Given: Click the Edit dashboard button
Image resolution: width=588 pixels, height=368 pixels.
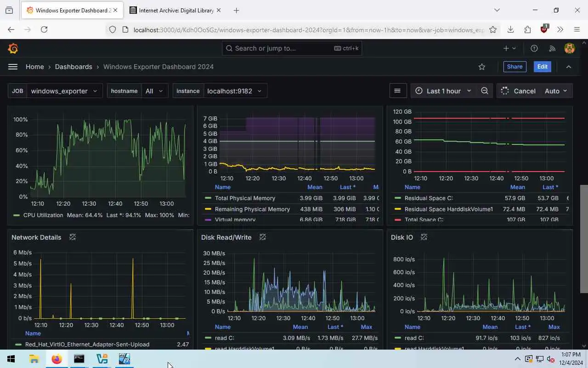Looking at the screenshot, I should pos(543,67).
